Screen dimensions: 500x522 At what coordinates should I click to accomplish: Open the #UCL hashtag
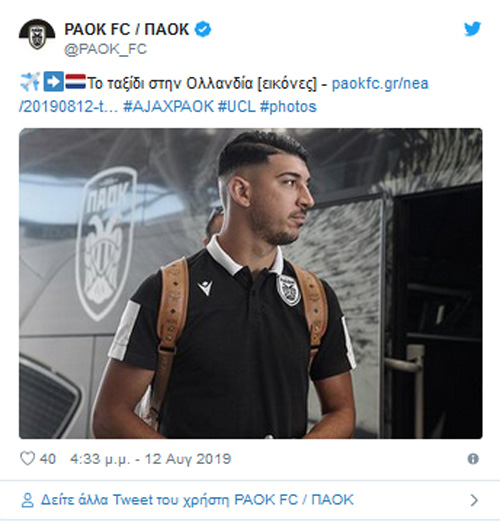point(237,107)
